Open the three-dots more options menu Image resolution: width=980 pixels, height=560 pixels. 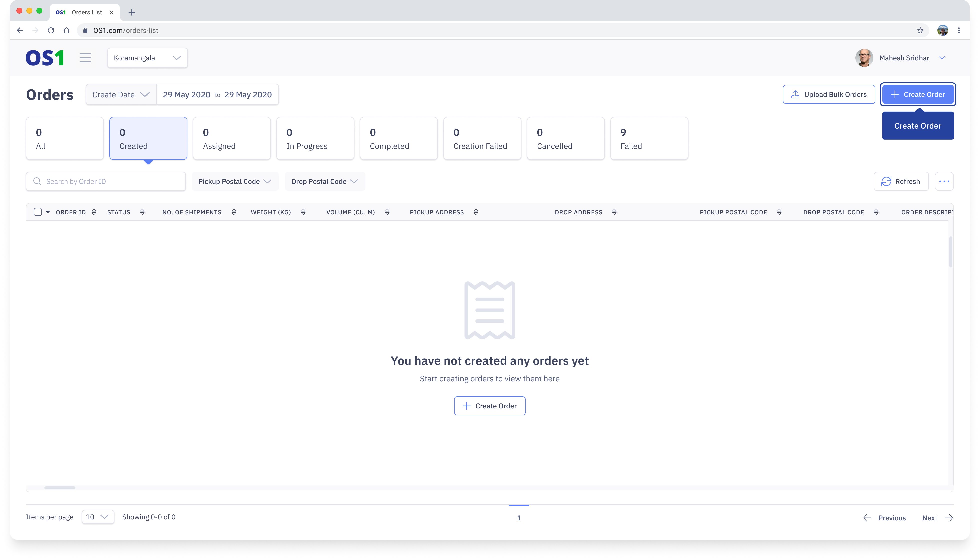[x=944, y=181]
